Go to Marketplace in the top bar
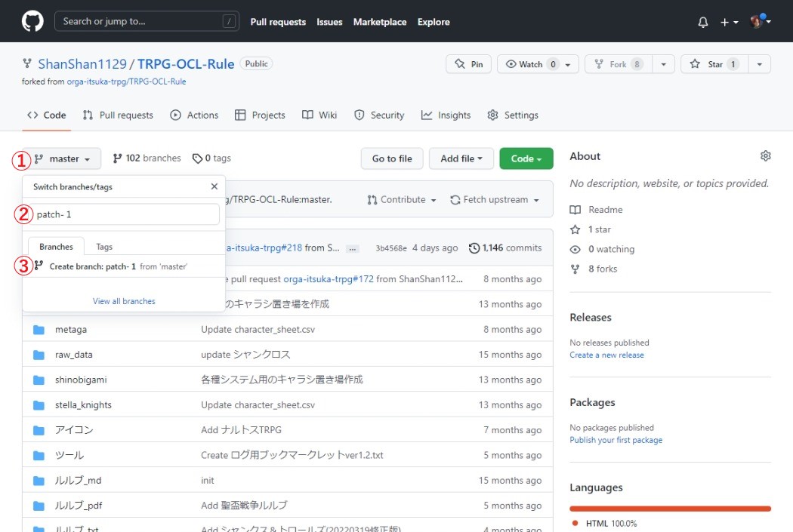Viewport: 793px width, 532px height. click(380, 22)
